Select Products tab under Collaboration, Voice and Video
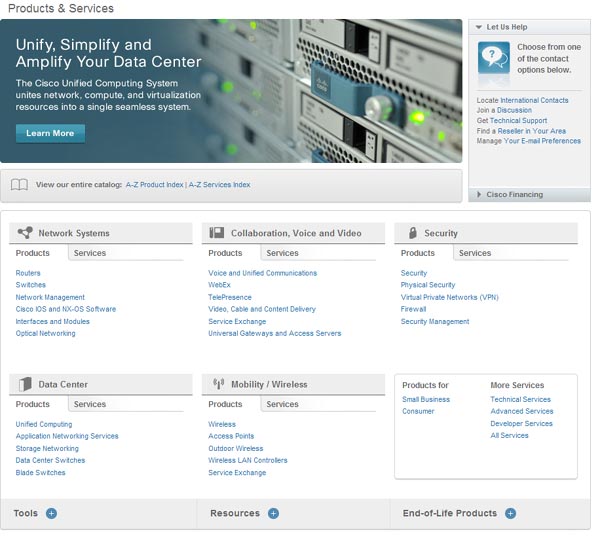The image size is (600, 538). pyautogui.click(x=225, y=253)
